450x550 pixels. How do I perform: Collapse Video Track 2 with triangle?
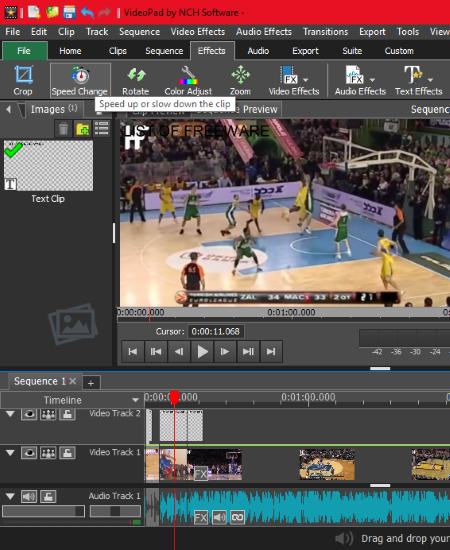point(10,414)
